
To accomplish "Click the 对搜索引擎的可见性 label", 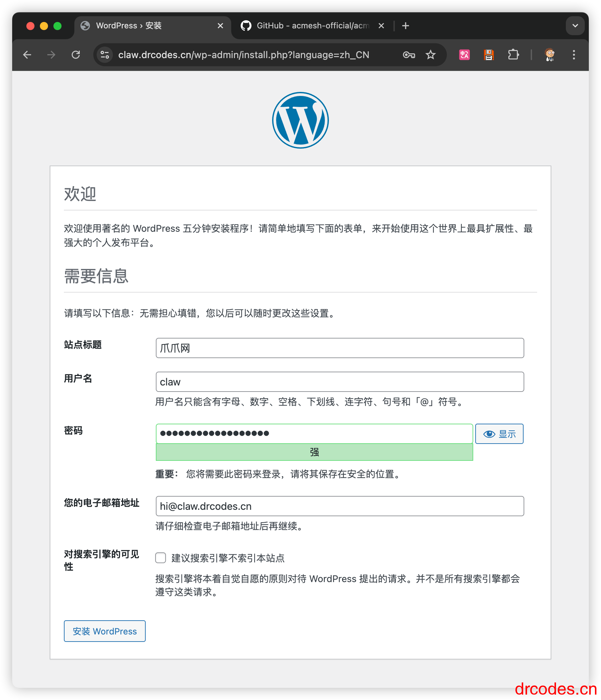I will [x=102, y=560].
